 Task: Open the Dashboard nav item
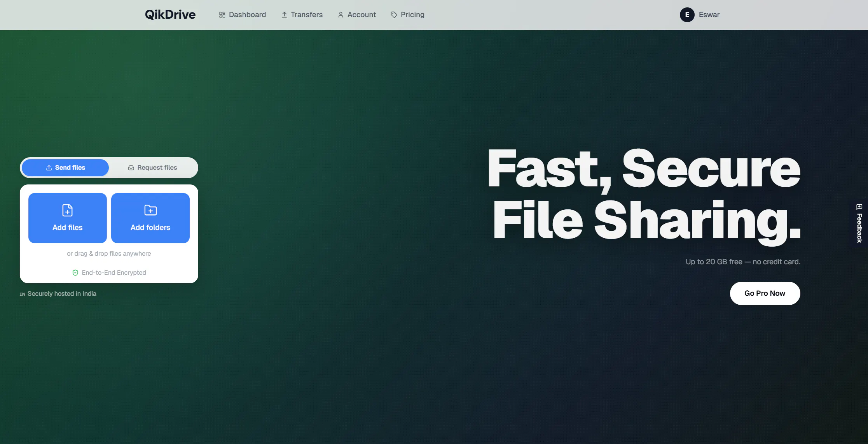pyautogui.click(x=242, y=15)
